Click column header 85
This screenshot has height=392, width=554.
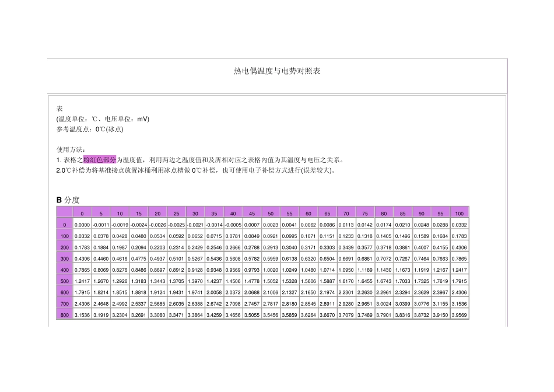point(403,213)
